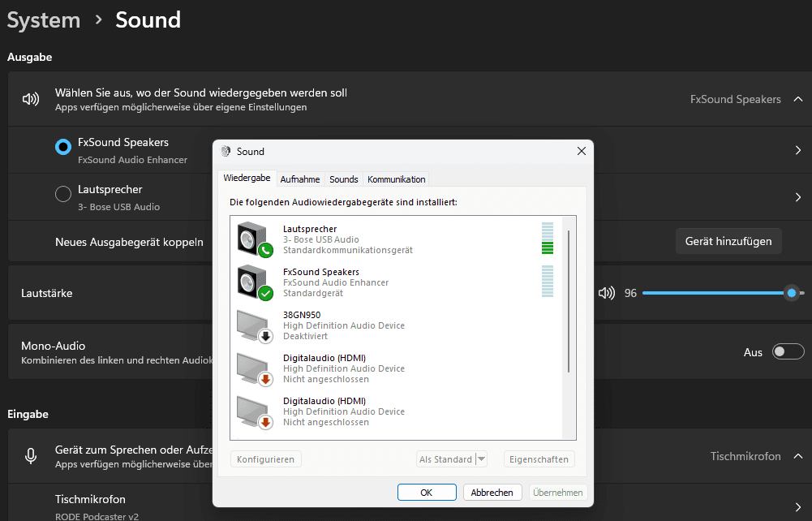Collapse the Tischmikrofon input section chevron
The width and height of the screenshot is (812, 521).
tap(797, 456)
